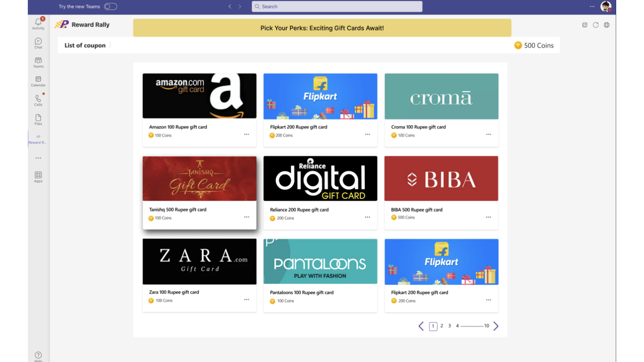Click Tanishq 500 Rupee gift card title
This screenshot has width=644, height=362.
178,210
